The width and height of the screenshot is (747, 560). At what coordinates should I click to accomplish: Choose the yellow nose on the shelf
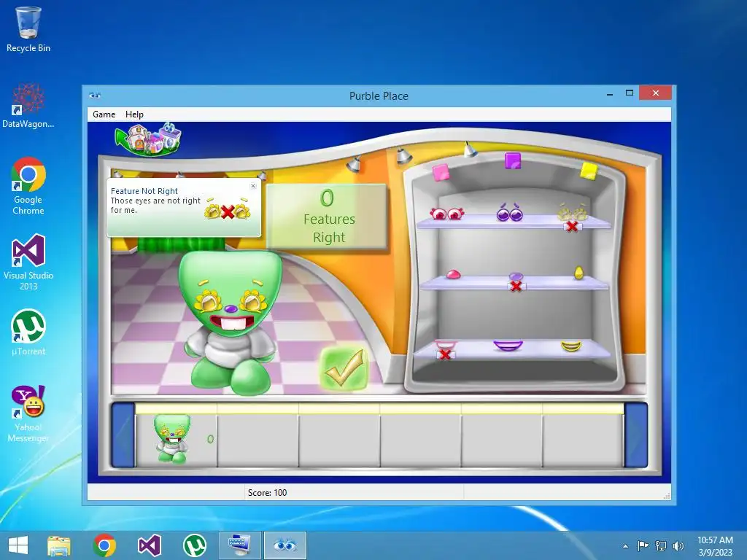(578, 273)
